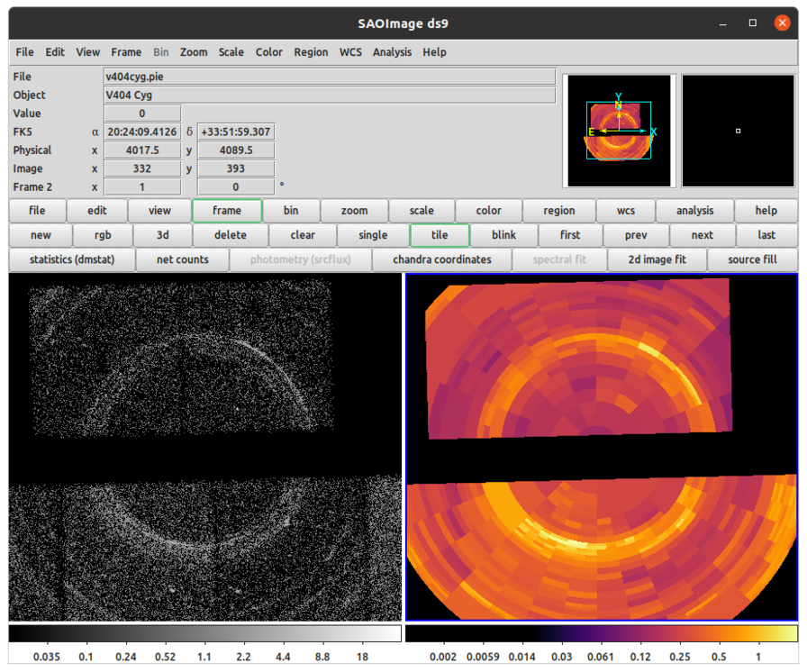Image resolution: width=807 pixels, height=672 pixels.
Task: Enable blink mode for frames
Action: coord(503,234)
